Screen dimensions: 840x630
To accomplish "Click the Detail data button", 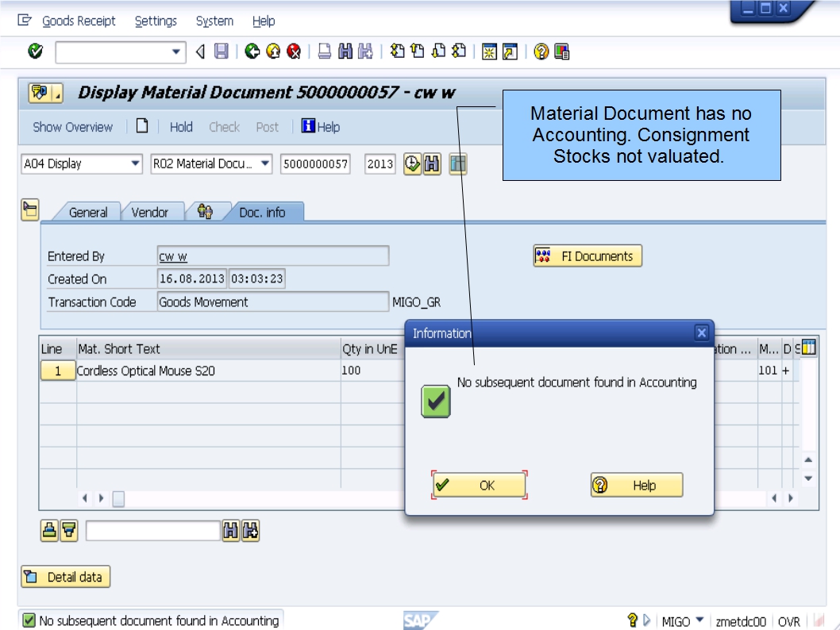I will pyautogui.click(x=65, y=577).
